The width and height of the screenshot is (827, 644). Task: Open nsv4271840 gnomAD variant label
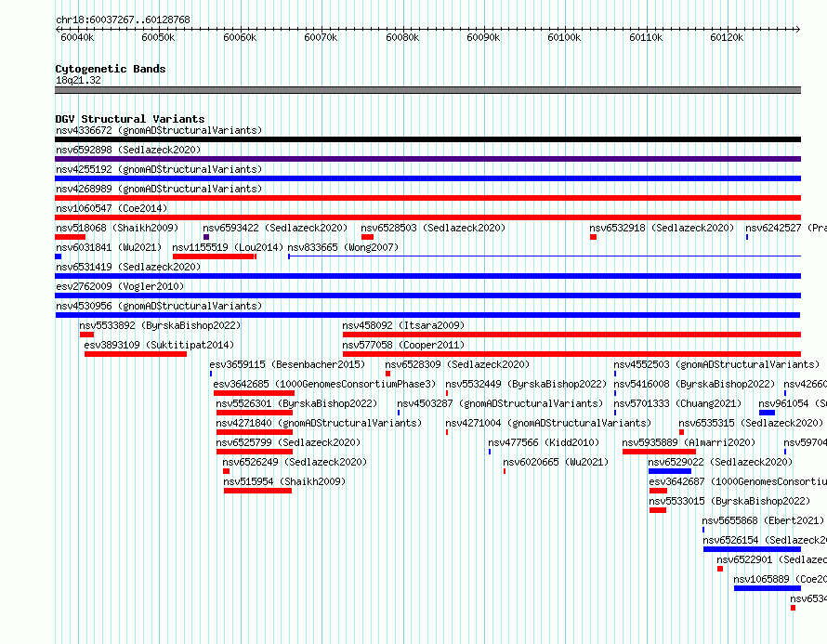coord(319,423)
